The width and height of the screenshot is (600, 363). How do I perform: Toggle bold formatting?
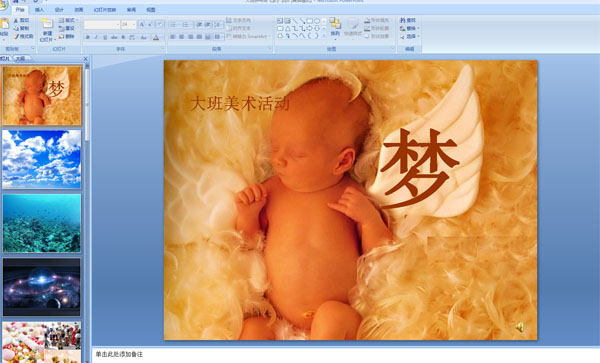click(88, 37)
